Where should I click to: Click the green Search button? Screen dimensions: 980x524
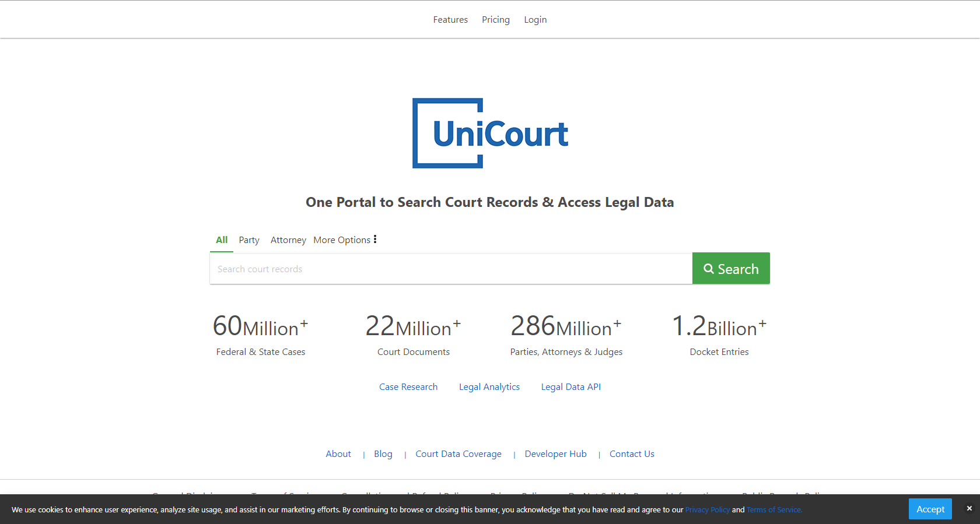pyautogui.click(x=731, y=268)
